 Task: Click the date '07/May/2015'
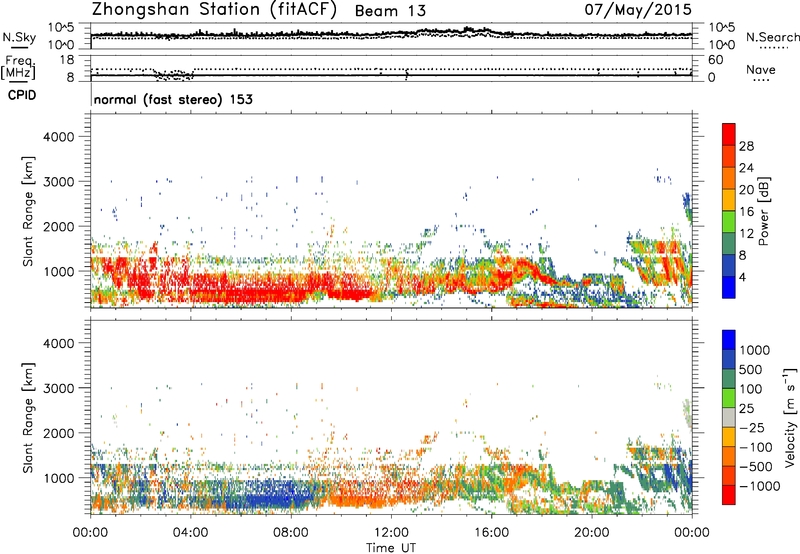click(x=638, y=9)
